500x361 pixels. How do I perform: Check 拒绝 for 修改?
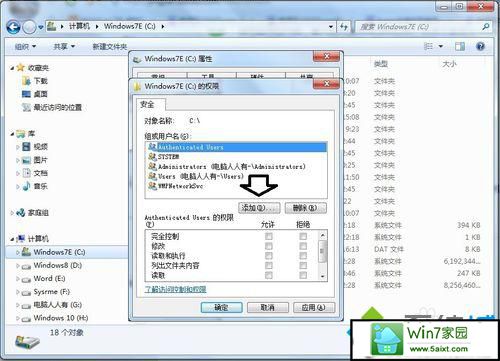[303, 246]
